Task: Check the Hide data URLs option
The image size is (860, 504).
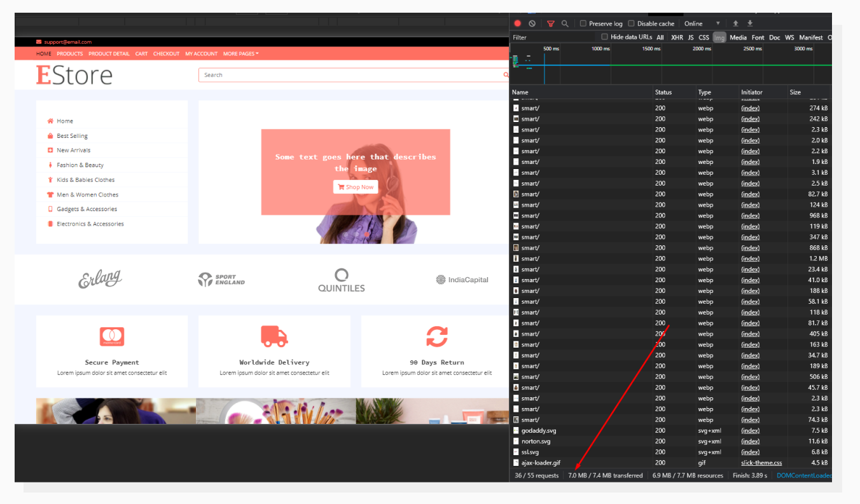Action: [x=604, y=36]
